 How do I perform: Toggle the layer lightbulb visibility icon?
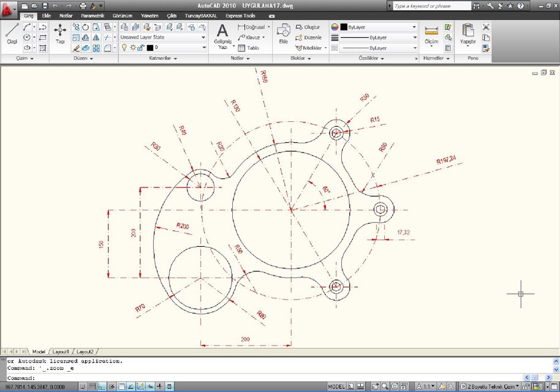pos(124,46)
